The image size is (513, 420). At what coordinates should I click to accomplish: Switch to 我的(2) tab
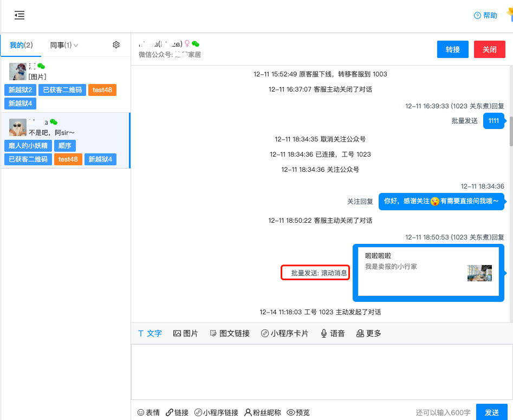click(x=21, y=46)
